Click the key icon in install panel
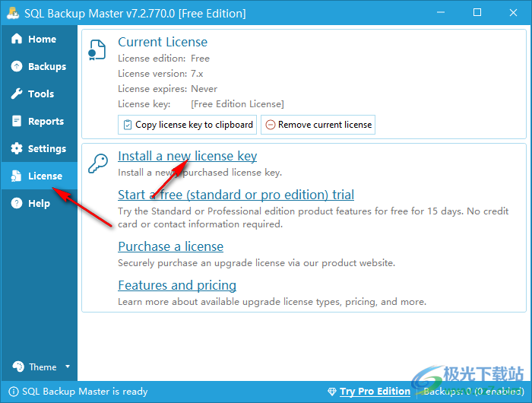 [x=99, y=163]
